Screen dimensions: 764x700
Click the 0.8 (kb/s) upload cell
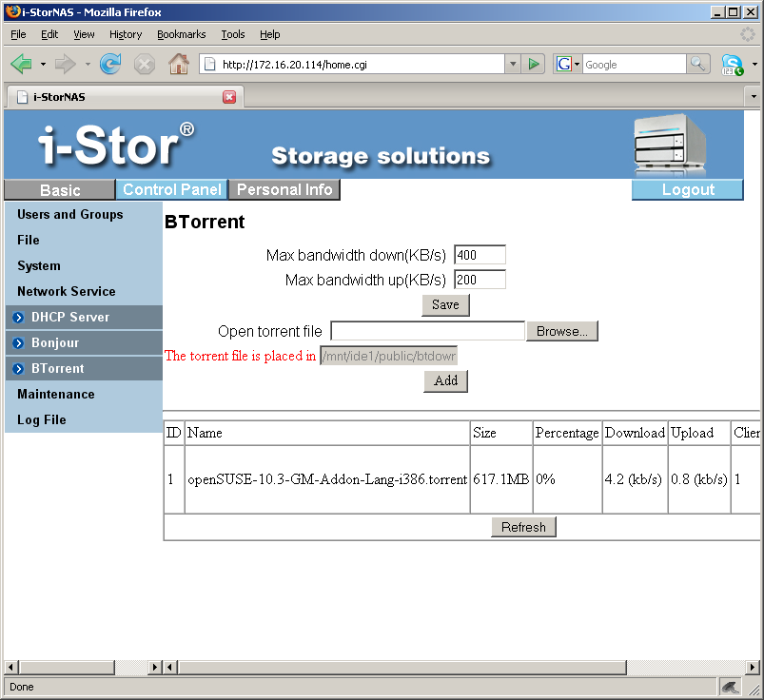coord(698,479)
